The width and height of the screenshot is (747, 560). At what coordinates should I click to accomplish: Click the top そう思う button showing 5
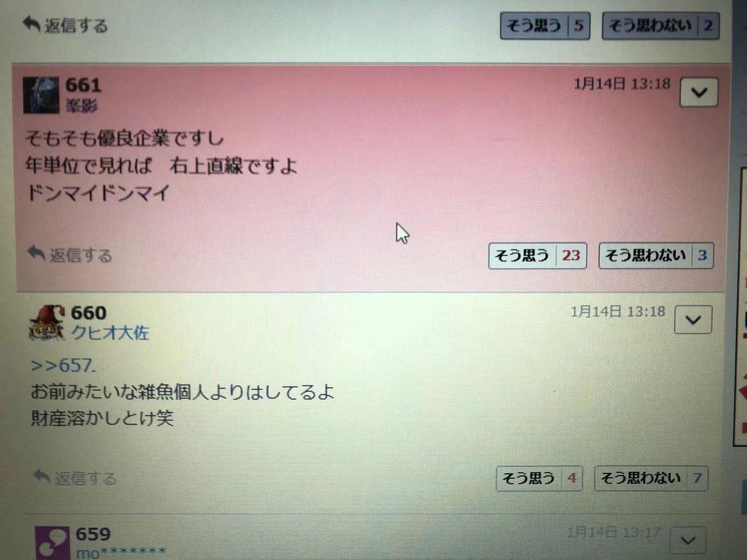pyautogui.click(x=545, y=26)
